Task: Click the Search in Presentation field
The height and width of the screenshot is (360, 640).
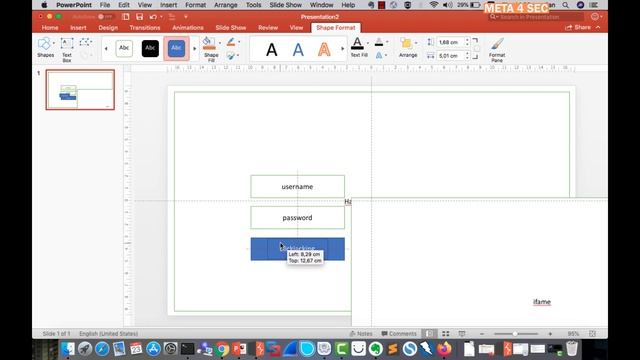Action: (x=536, y=17)
